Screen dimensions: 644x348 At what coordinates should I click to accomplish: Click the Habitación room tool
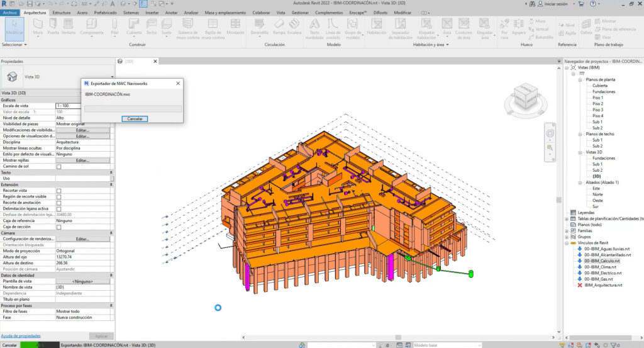point(376,28)
